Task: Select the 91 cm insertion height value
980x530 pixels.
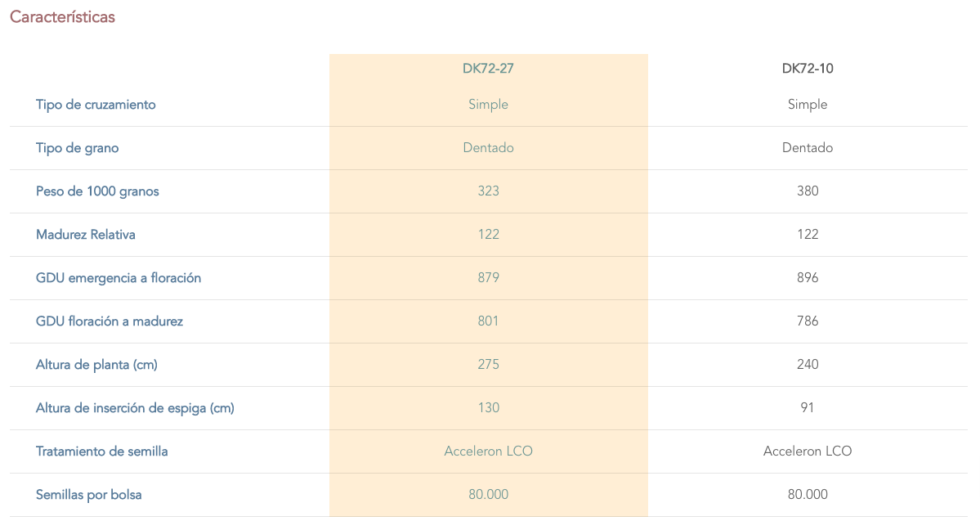Action: tap(808, 408)
